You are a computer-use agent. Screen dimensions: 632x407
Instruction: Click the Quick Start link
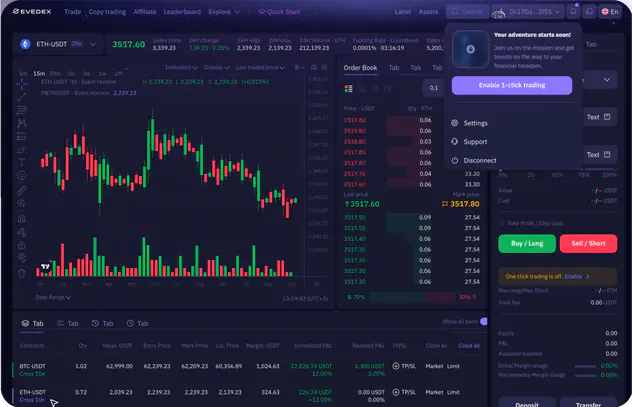279,12
